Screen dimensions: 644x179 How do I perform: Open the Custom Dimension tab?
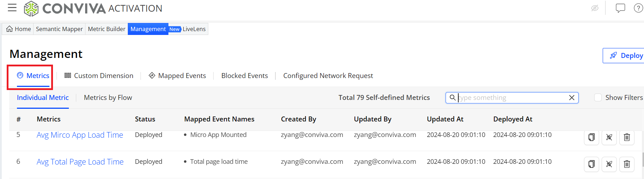tap(99, 76)
